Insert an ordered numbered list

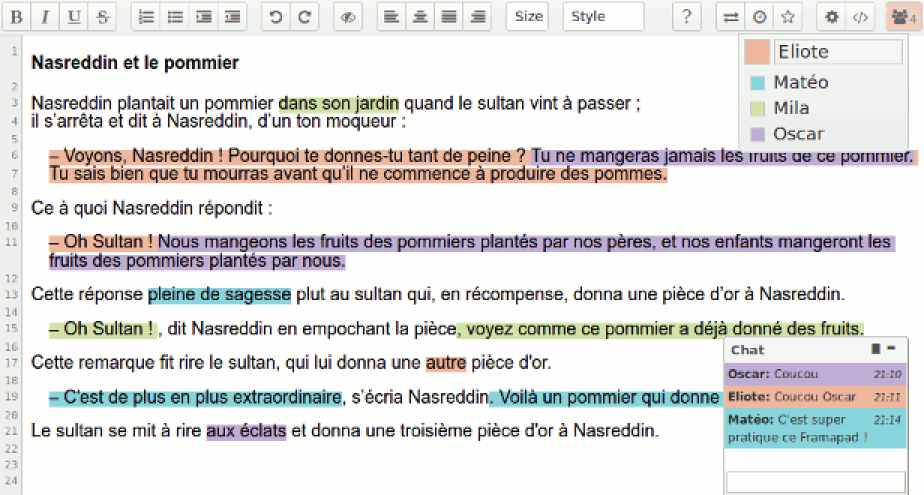146,17
